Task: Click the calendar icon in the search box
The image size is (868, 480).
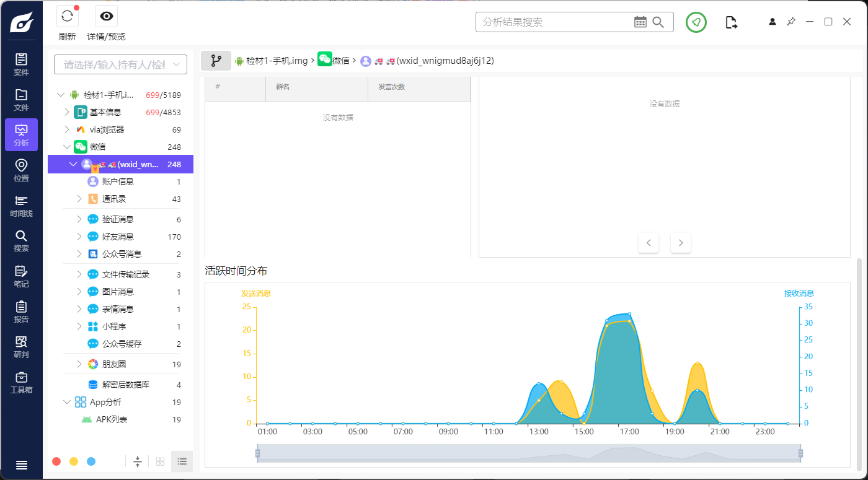Action: point(640,22)
